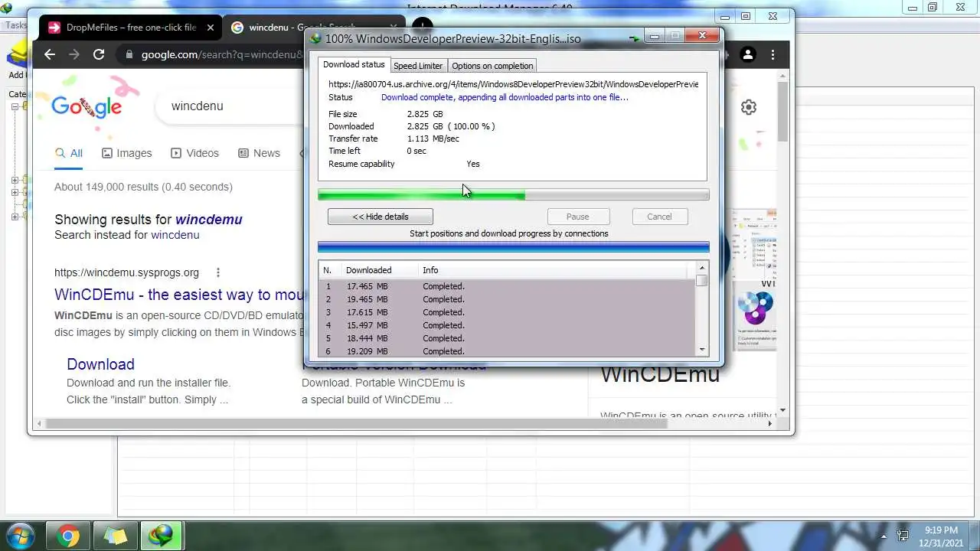Click the Chrome address bar URL
The width and height of the screenshot is (980, 551).
(222, 55)
